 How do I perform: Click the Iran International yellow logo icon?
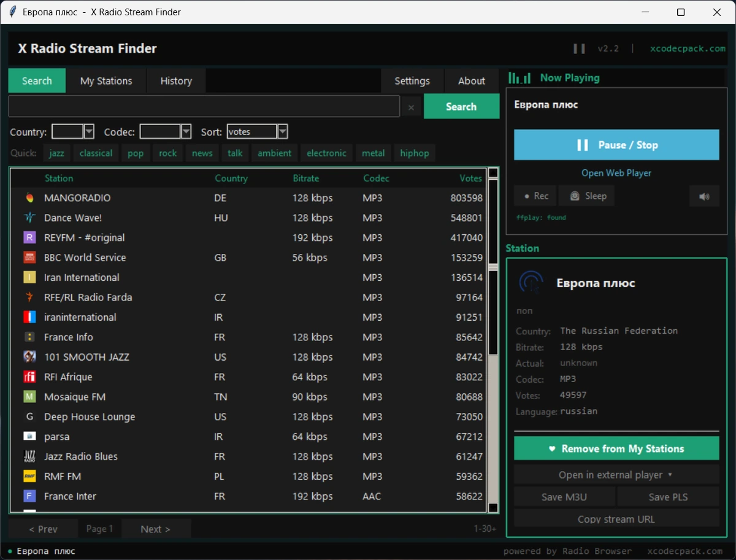pos(29,277)
